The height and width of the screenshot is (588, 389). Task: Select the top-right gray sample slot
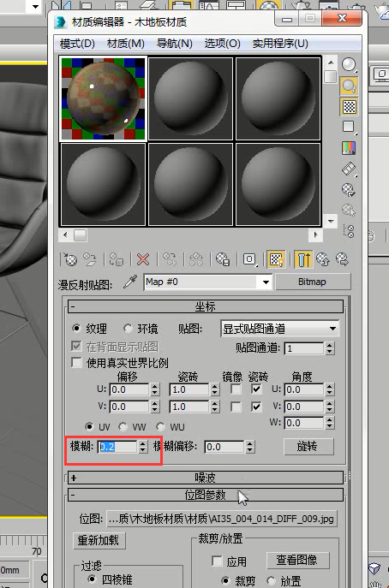[278, 98]
